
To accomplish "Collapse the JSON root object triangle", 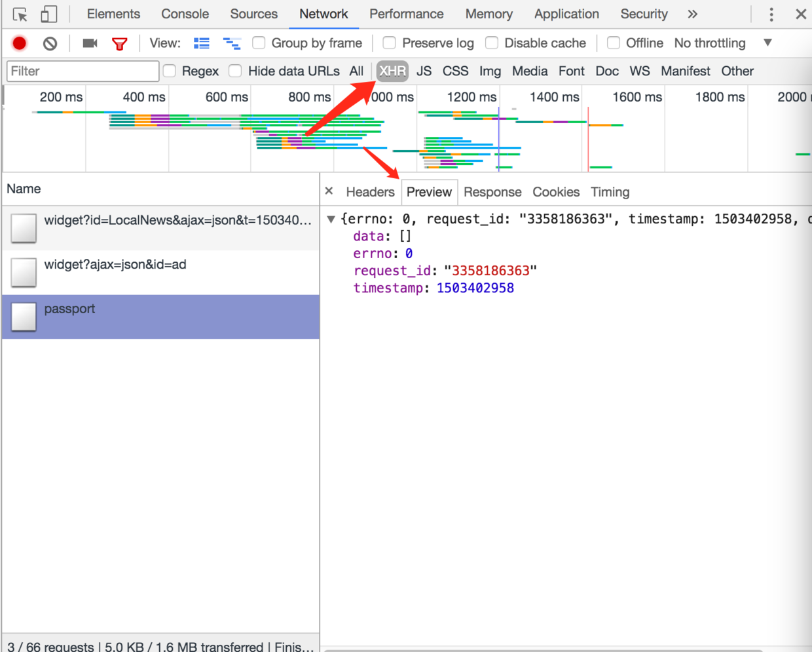I will point(331,219).
